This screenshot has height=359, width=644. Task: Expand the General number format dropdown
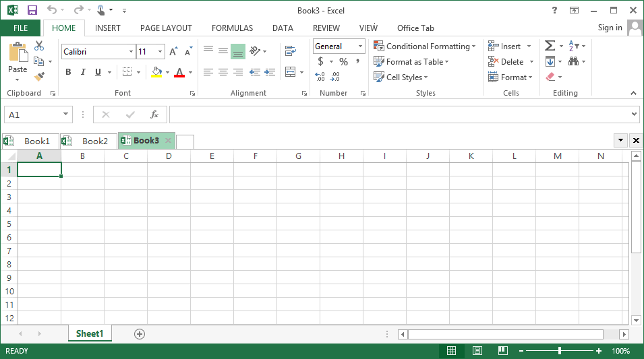tap(360, 46)
